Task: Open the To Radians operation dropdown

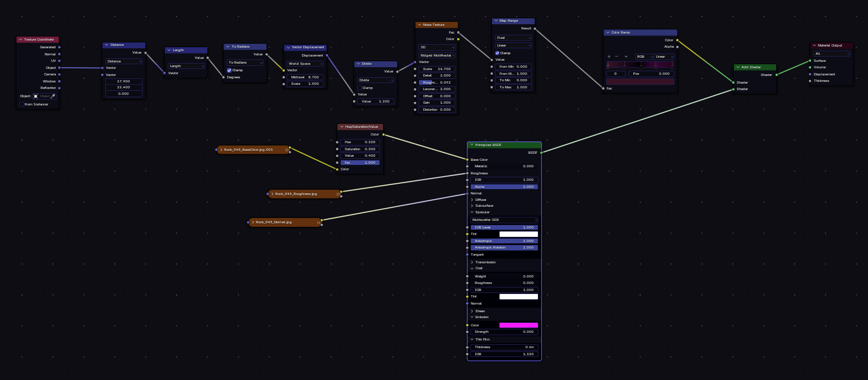Action: 245,62
